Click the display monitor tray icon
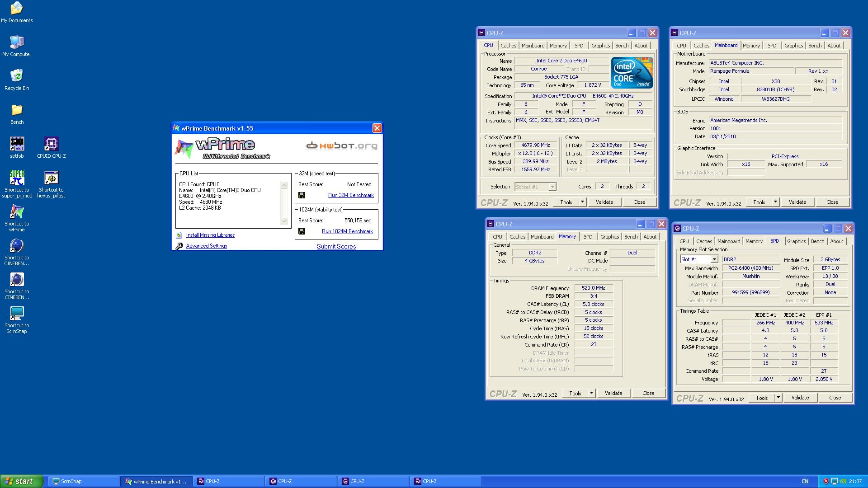 [835, 481]
